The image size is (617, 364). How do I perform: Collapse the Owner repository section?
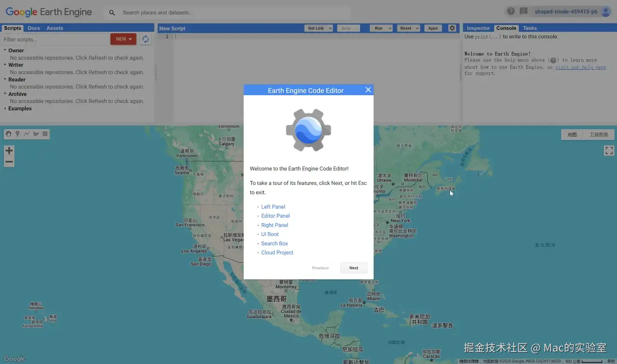point(5,50)
